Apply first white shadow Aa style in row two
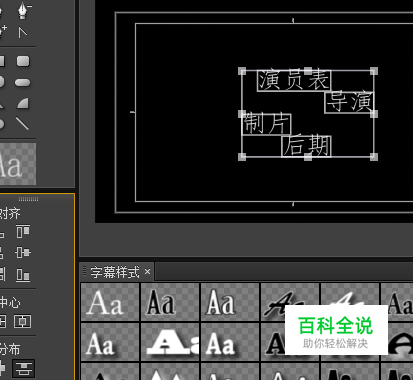 (x=110, y=342)
